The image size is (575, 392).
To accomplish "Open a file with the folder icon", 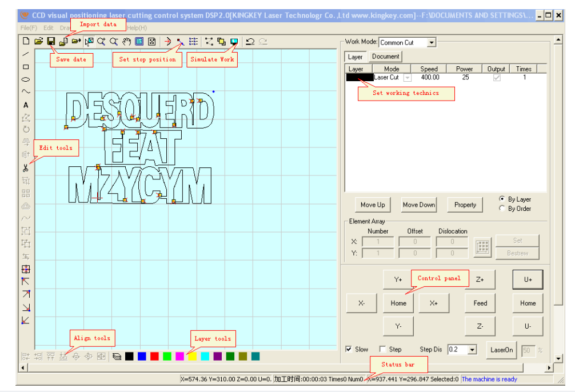I will [38, 41].
